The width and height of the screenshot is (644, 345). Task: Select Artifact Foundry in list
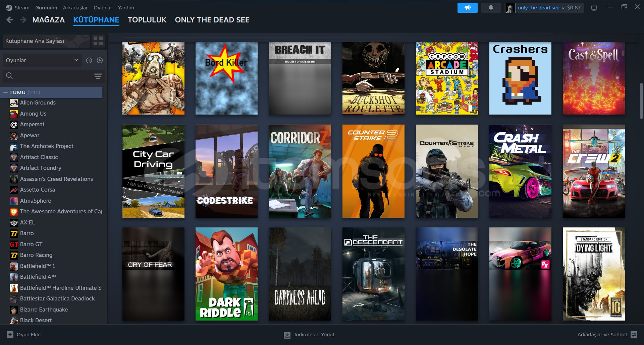pyautogui.click(x=41, y=168)
